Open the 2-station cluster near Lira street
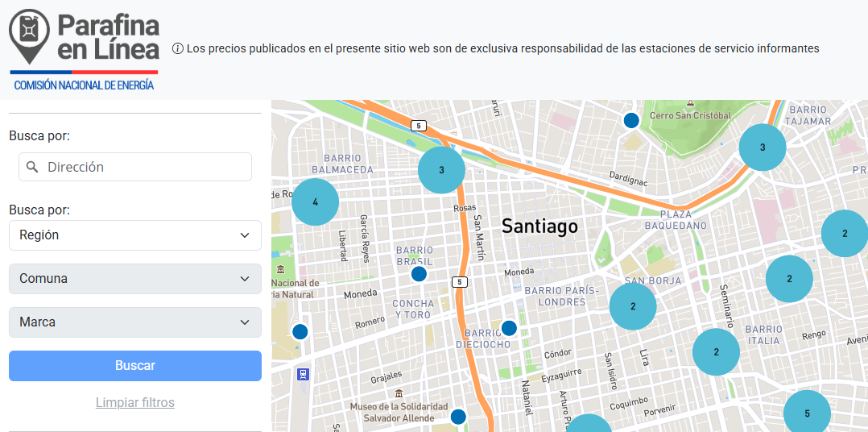The height and width of the screenshot is (432, 868). pos(717,351)
